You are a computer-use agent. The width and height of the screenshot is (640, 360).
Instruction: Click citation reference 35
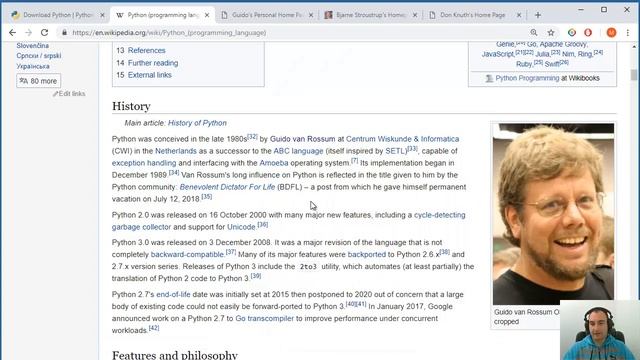[207, 197]
